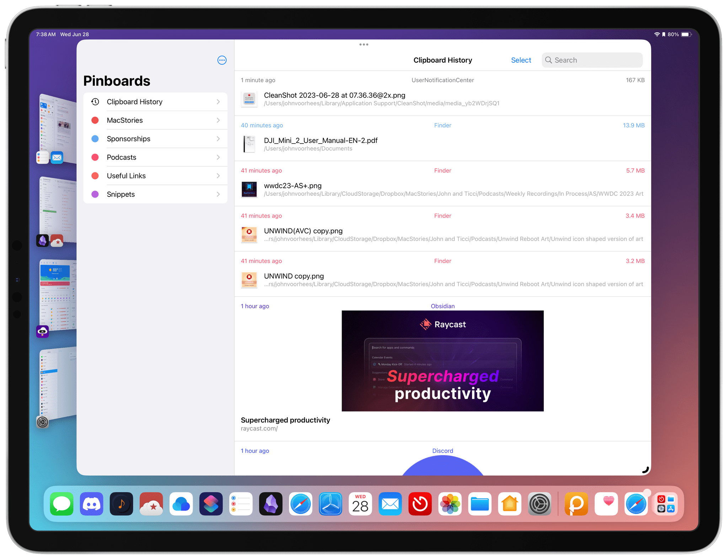Switch to the weather app Stage Manager window
Viewport: 728px width, 560px height.
point(57,298)
